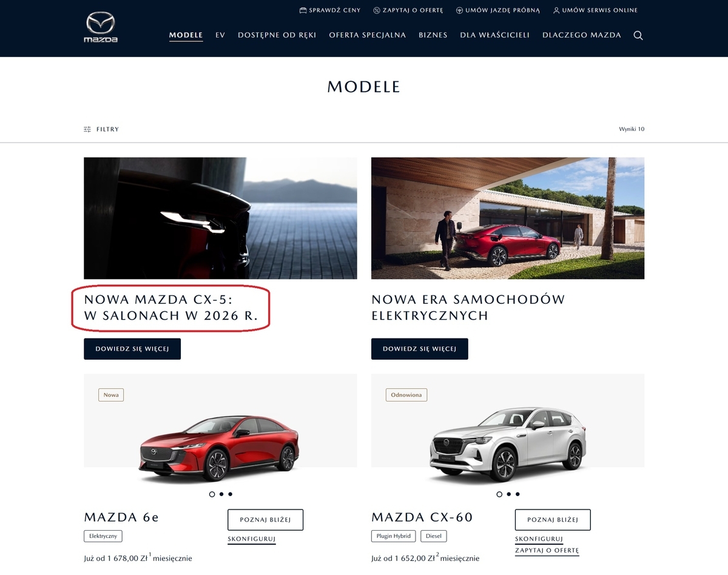728x575 pixels.
Task: Open the Filtry filter sliders icon
Action: coord(87,129)
